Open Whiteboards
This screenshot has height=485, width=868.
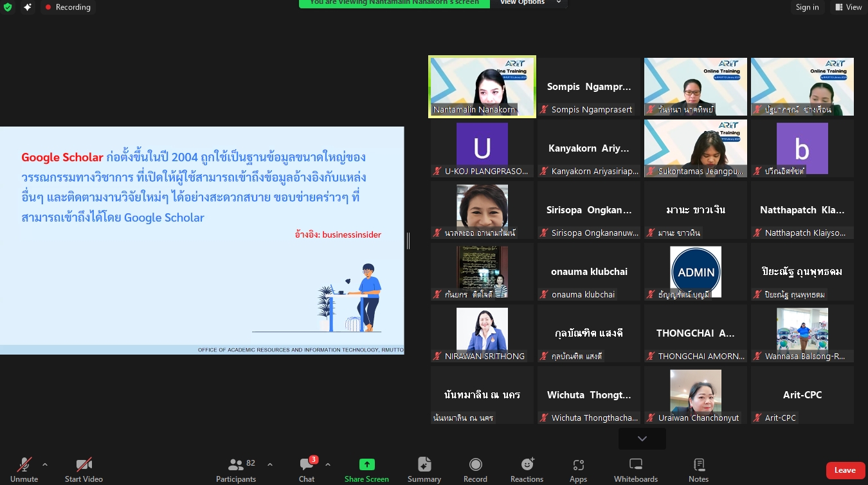(636, 470)
